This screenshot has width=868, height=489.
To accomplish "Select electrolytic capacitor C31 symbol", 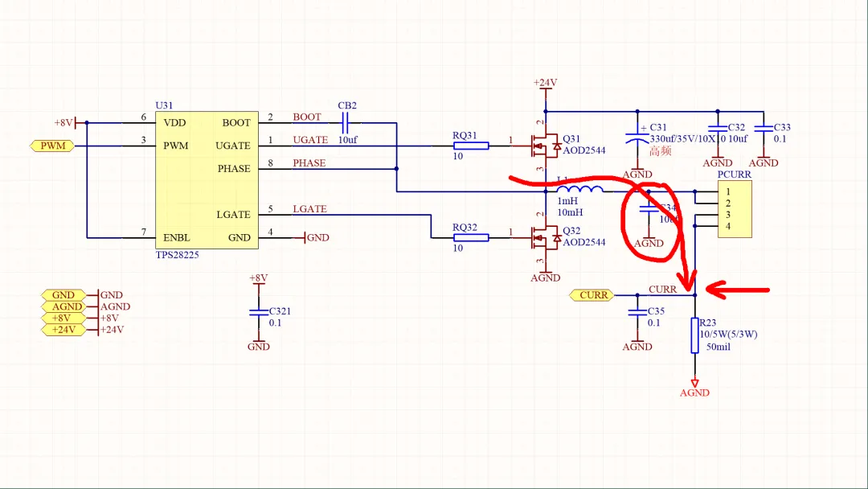I will (637, 138).
